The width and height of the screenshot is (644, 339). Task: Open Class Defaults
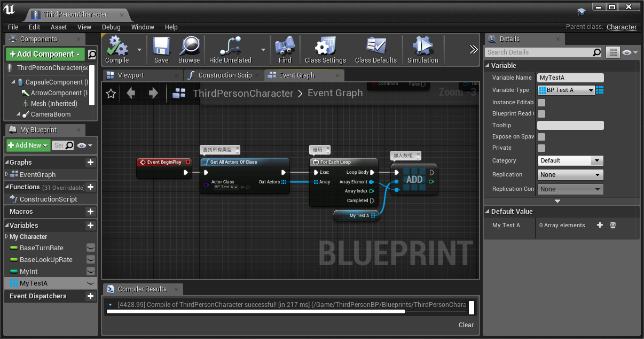[x=375, y=49]
